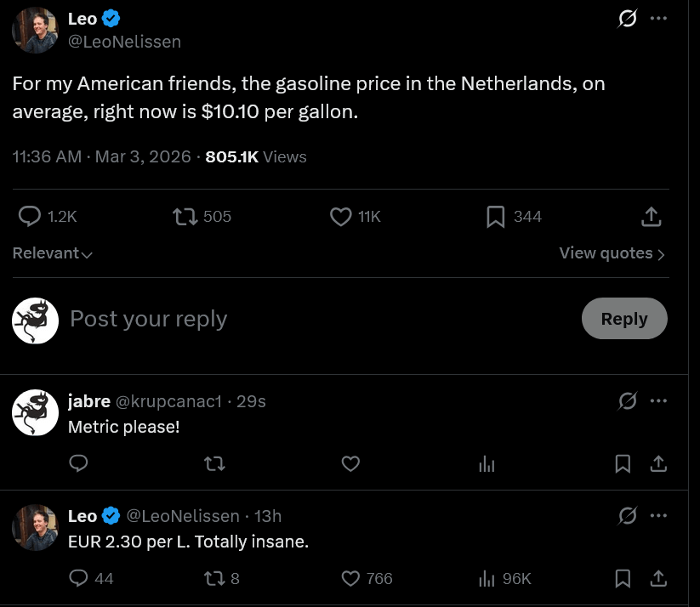Like Leo's "EUR 2.30 per L" reply
Image resolution: width=700 pixels, height=607 pixels.
[350, 578]
